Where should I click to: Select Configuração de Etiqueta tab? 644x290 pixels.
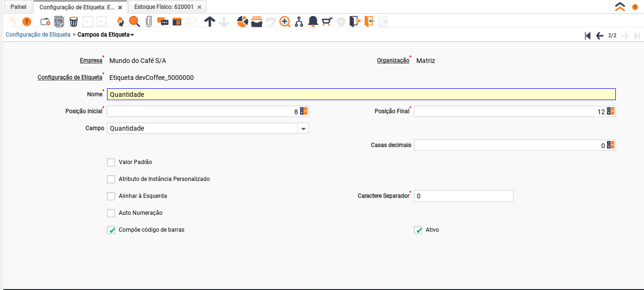coord(77,8)
